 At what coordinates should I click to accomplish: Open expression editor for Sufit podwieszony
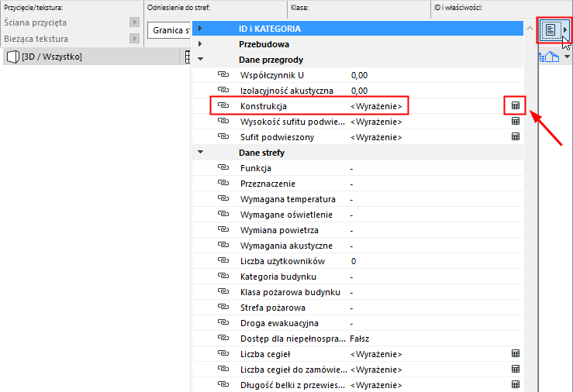[x=516, y=136]
